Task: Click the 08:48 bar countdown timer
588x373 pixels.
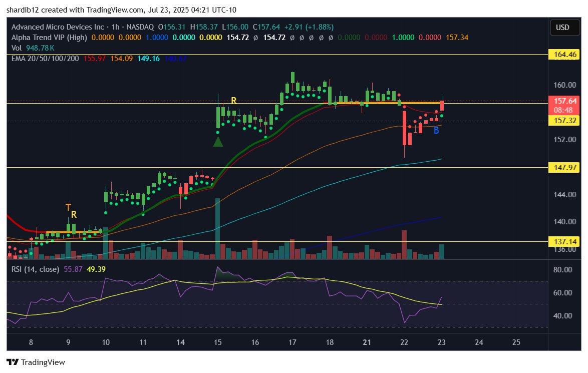Action: click(563, 110)
